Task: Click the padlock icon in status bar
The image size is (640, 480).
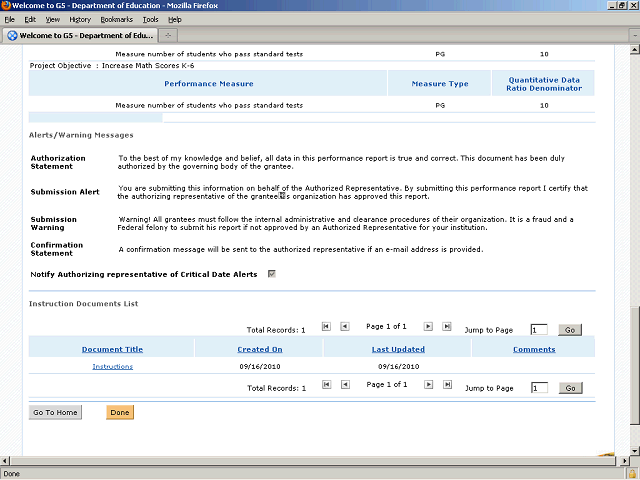Action: (x=633, y=474)
